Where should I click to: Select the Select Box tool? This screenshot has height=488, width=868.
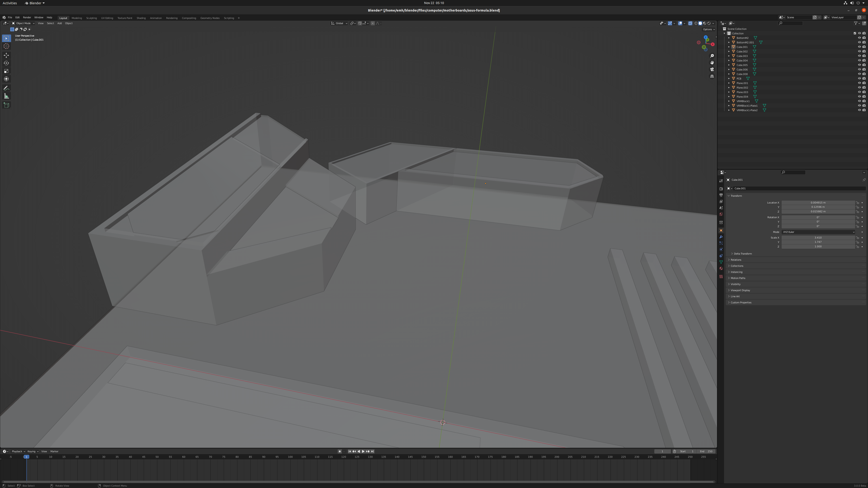pos(6,38)
